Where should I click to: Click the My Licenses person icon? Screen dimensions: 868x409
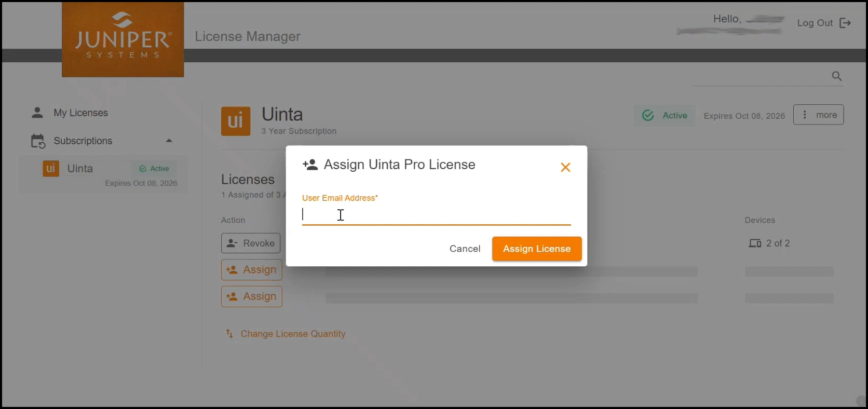click(x=37, y=113)
